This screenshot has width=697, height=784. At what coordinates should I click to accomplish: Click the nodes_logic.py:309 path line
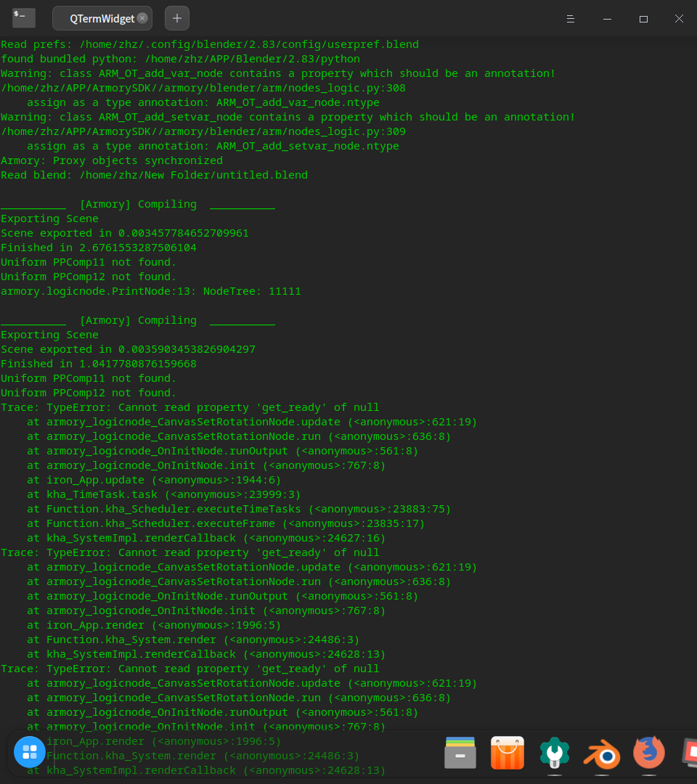click(x=203, y=131)
